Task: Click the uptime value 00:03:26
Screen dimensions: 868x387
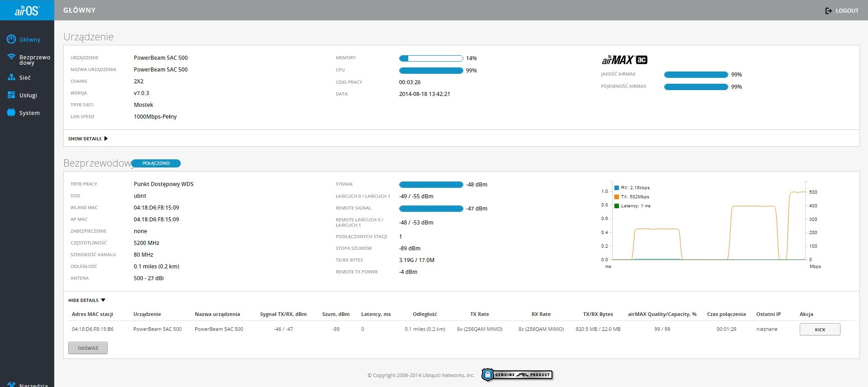Action: 410,82
